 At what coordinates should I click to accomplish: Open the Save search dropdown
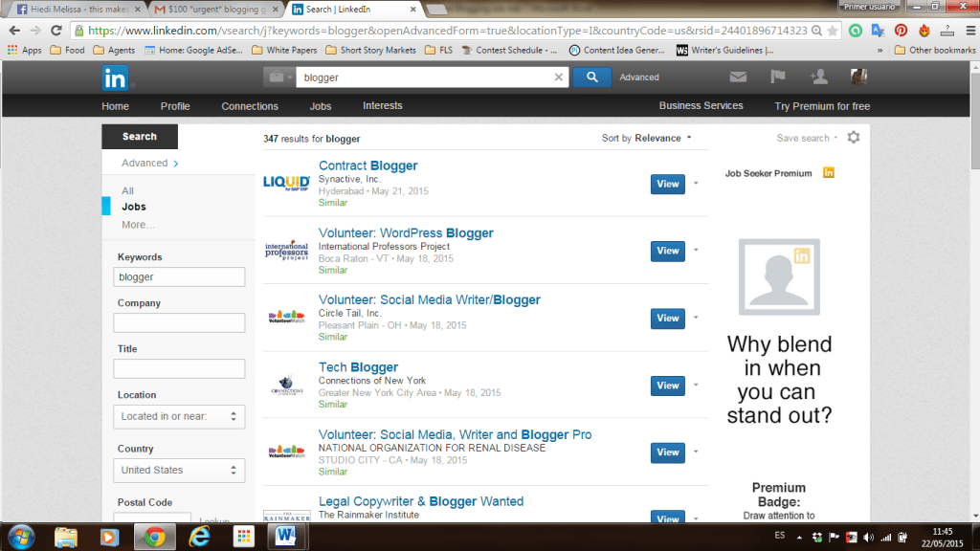[x=807, y=138]
